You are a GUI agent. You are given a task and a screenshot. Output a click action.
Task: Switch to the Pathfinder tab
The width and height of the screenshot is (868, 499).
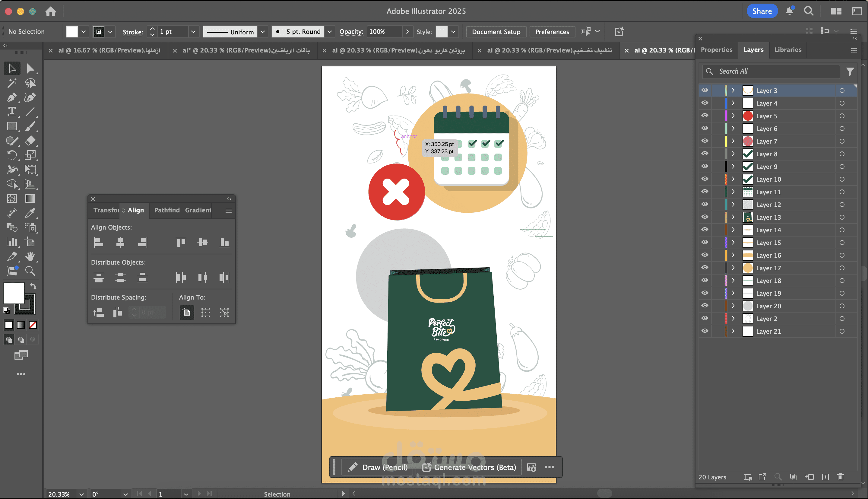[x=166, y=210]
